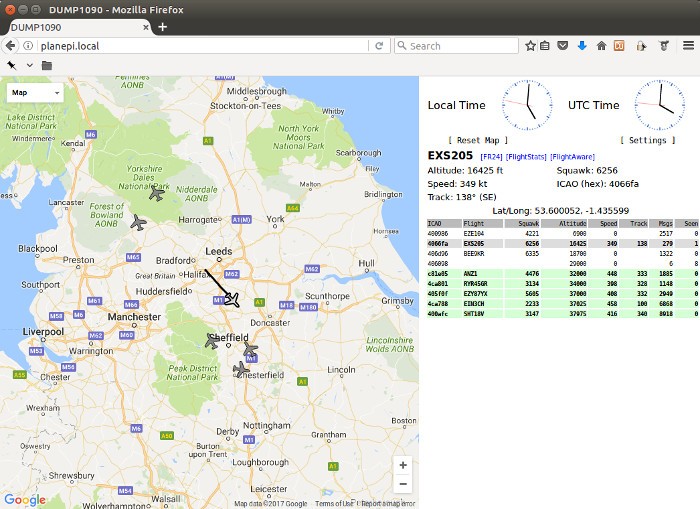Click the Local Time clock
Image resolution: width=700 pixels, height=509 pixels.
[527, 105]
